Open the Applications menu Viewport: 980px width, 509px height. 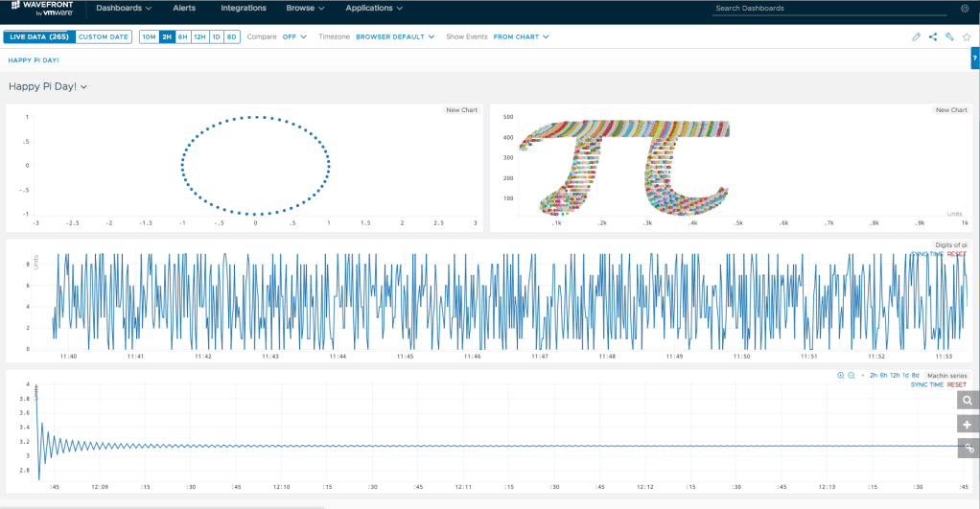[374, 8]
